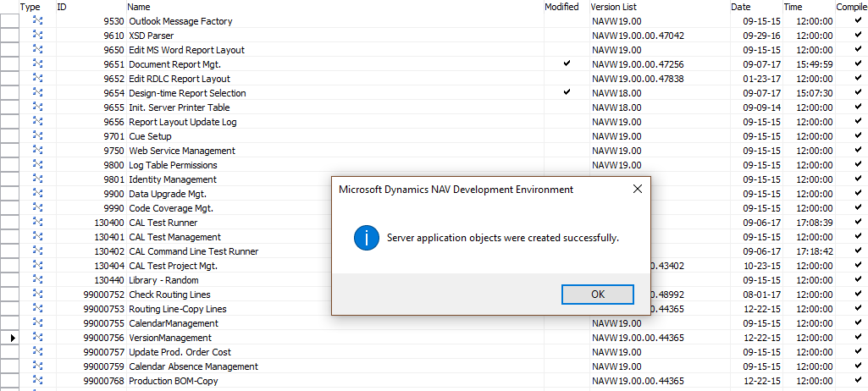Click codeunit icon for Production BOM-Copy
The image size is (868, 391).
pos(37,381)
